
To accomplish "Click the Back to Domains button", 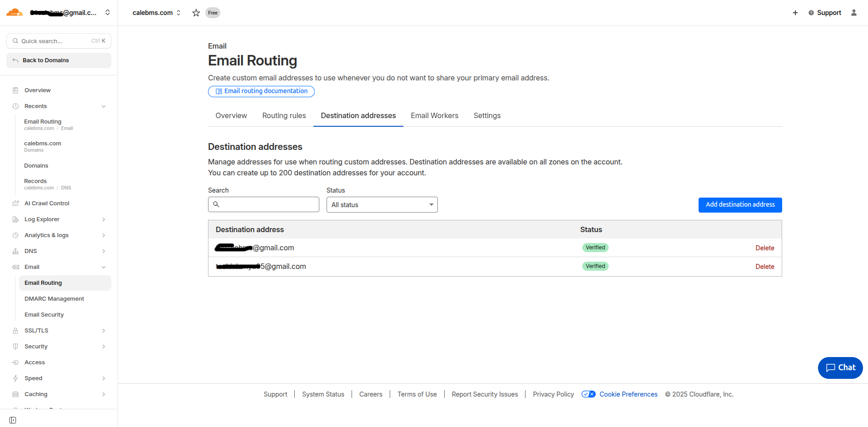I will point(59,60).
